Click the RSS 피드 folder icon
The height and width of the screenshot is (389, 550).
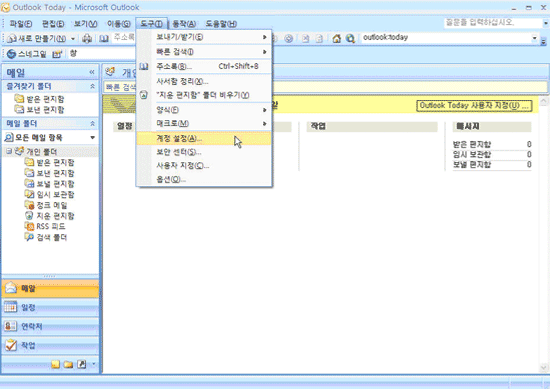click(x=29, y=226)
